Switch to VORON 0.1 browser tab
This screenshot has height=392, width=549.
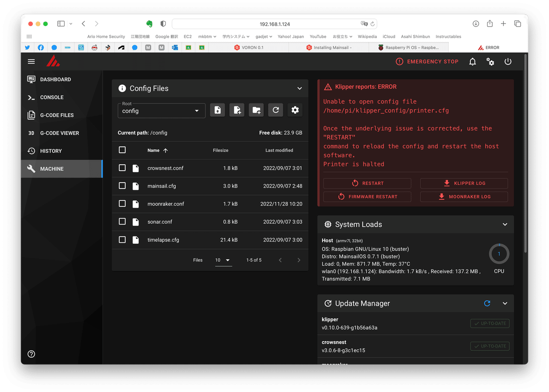coord(249,48)
